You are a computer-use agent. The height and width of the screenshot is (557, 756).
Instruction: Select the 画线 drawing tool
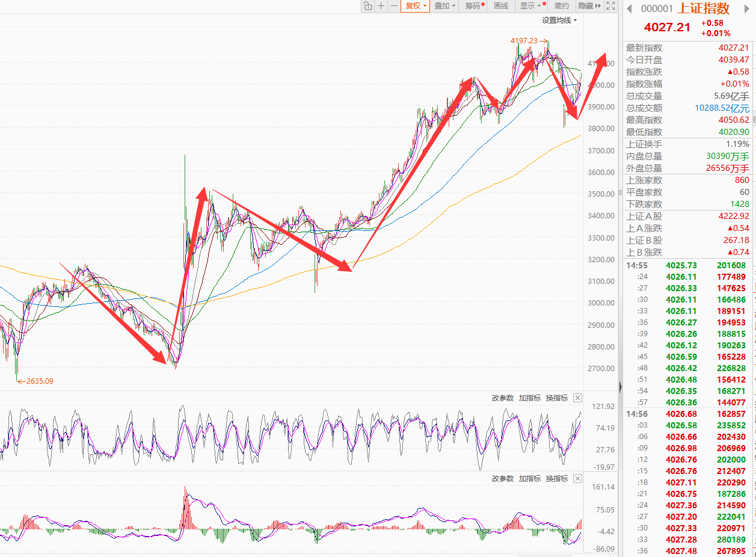tap(501, 6)
